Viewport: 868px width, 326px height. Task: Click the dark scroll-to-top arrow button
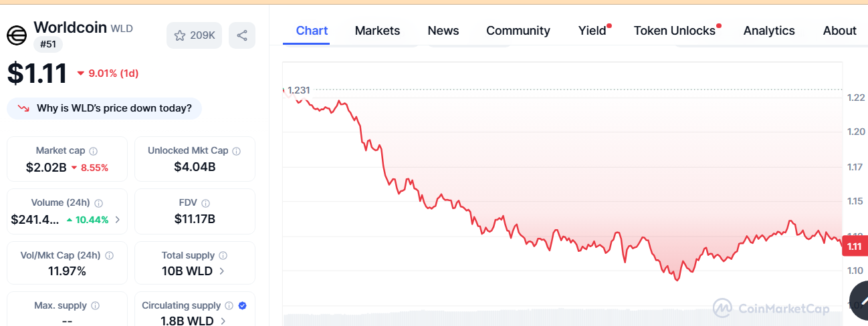[x=860, y=301]
